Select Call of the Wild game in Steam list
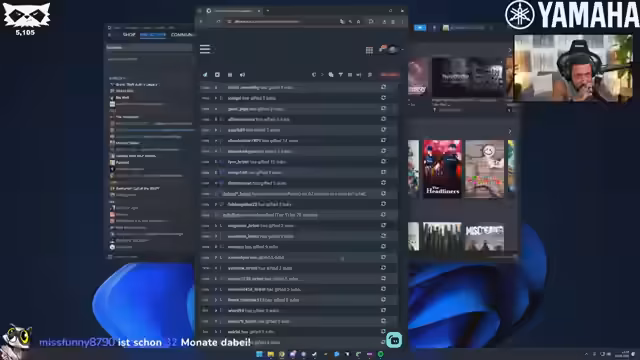 pos(135,189)
